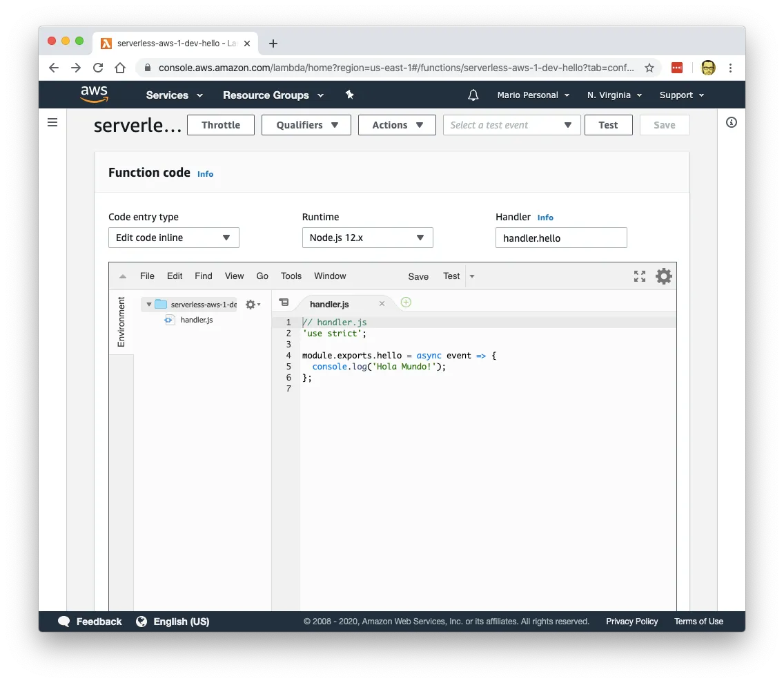Collapse the serverless-aws-1-de folder
The height and width of the screenshot is (683, 784).
[x=148, y=305]
